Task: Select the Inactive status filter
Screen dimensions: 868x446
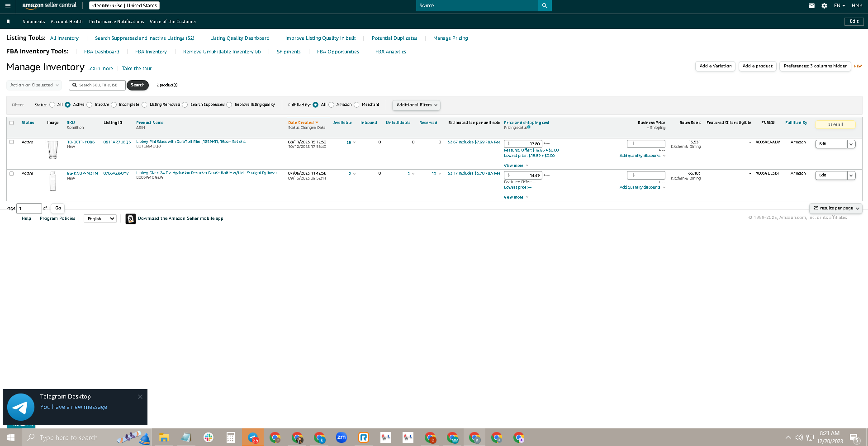Action: (x=90, y=105)
